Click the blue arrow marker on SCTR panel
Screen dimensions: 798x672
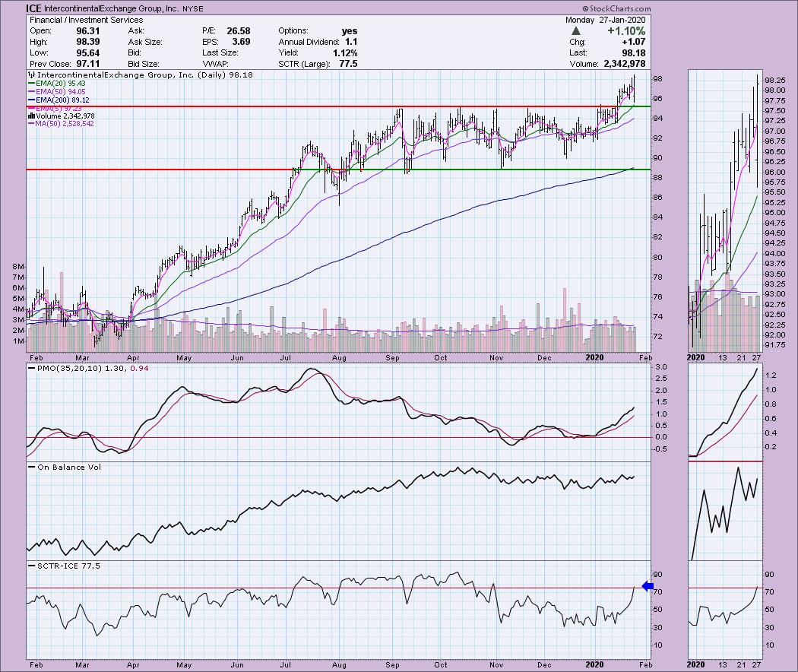point(648,586)
